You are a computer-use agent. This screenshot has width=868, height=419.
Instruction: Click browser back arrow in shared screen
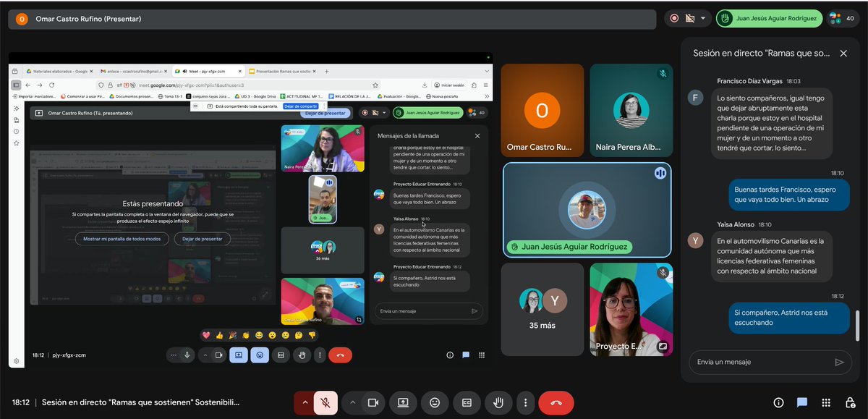28,85
